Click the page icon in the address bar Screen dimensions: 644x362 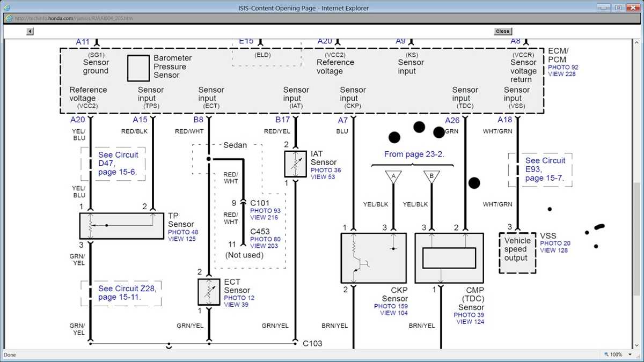[9, 18]
